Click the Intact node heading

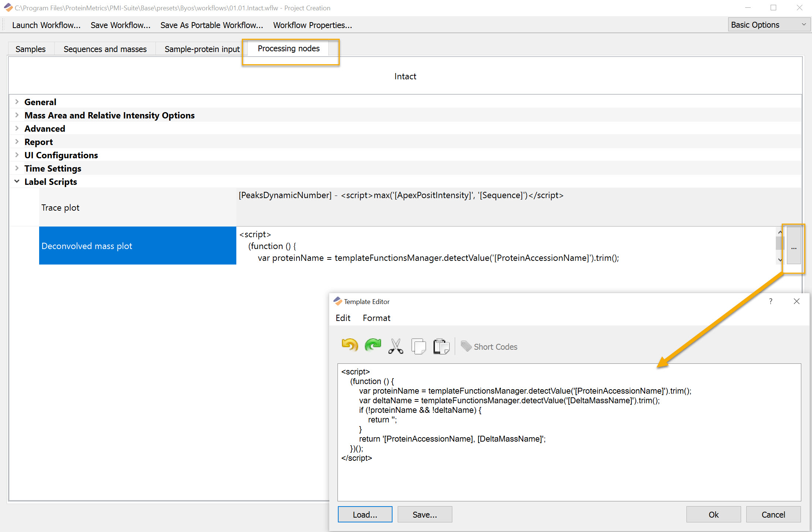[x=405, y=76]
